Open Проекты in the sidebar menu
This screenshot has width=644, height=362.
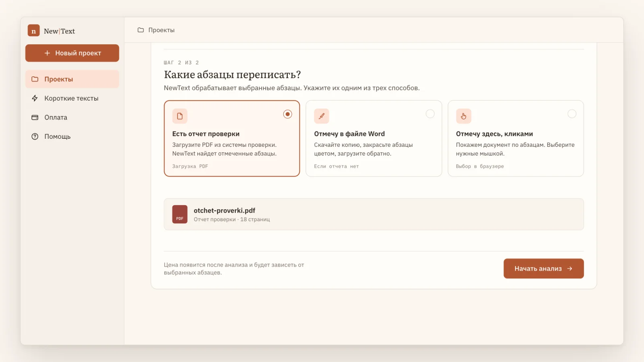[x=72, y=79]
